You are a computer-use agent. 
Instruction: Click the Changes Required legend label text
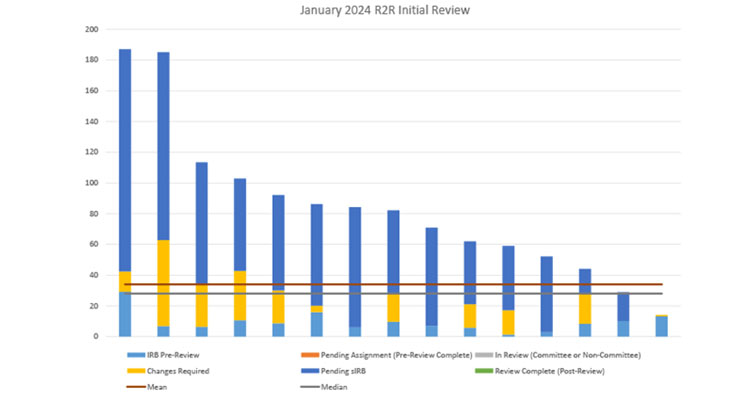tap(181, 370)
